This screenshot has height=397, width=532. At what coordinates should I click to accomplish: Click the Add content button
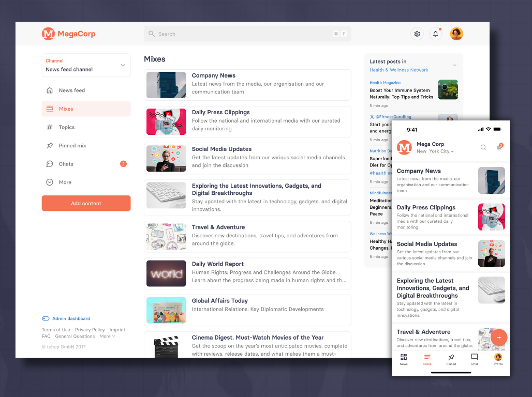(86, 203)
